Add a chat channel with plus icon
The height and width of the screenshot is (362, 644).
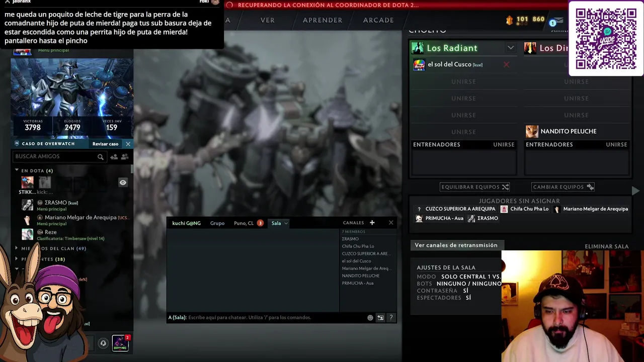click(372, 223)
